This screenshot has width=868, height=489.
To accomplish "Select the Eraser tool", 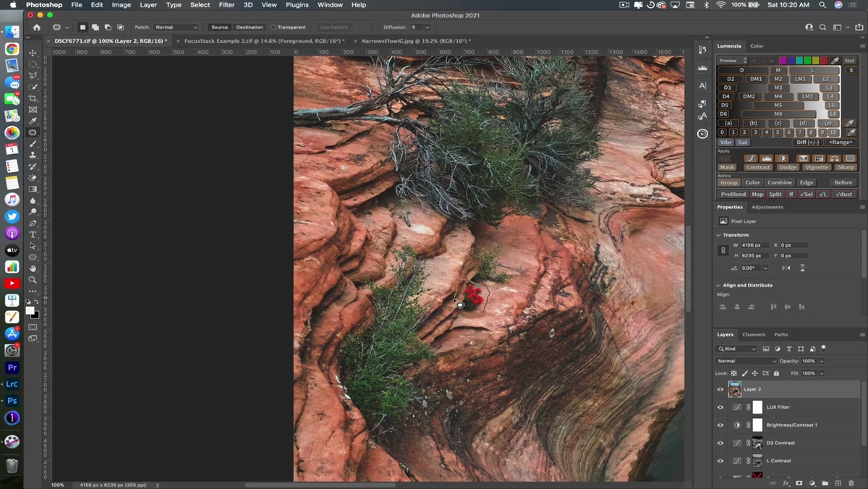I will [33, 178].
